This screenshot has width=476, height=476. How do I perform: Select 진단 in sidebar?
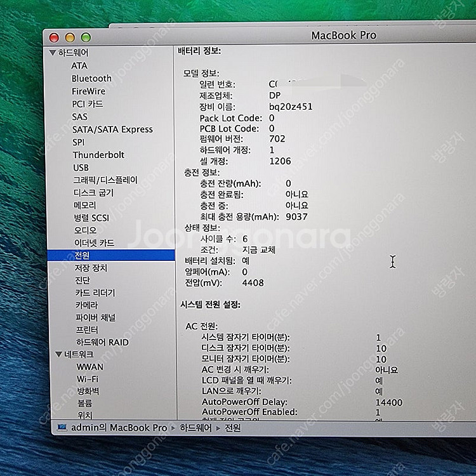click(83, 280)
